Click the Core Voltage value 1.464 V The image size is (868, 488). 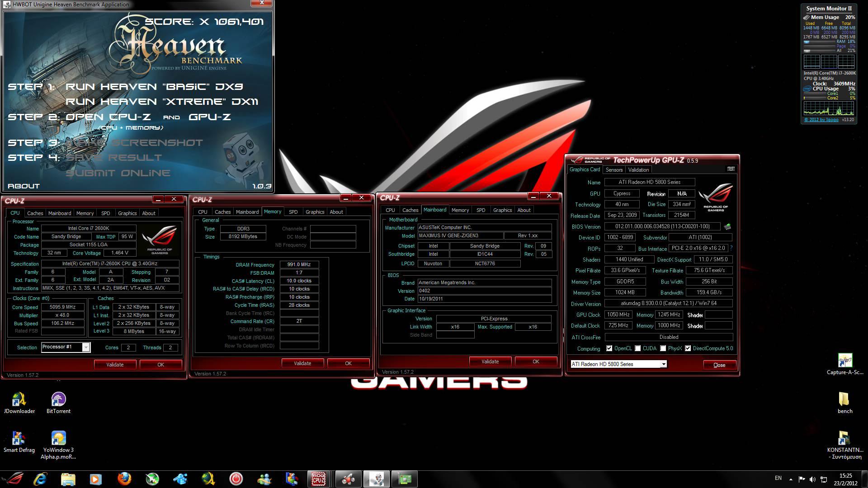click(120, 253)
